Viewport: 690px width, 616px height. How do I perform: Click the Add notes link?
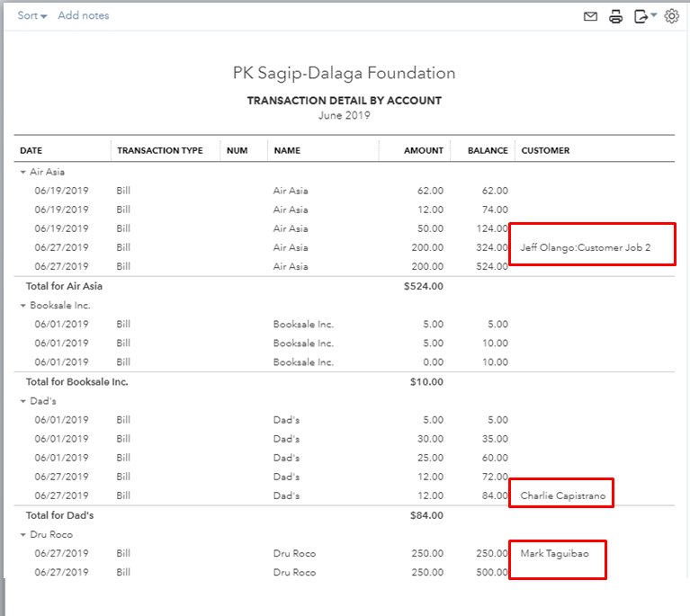click(84, 15)
